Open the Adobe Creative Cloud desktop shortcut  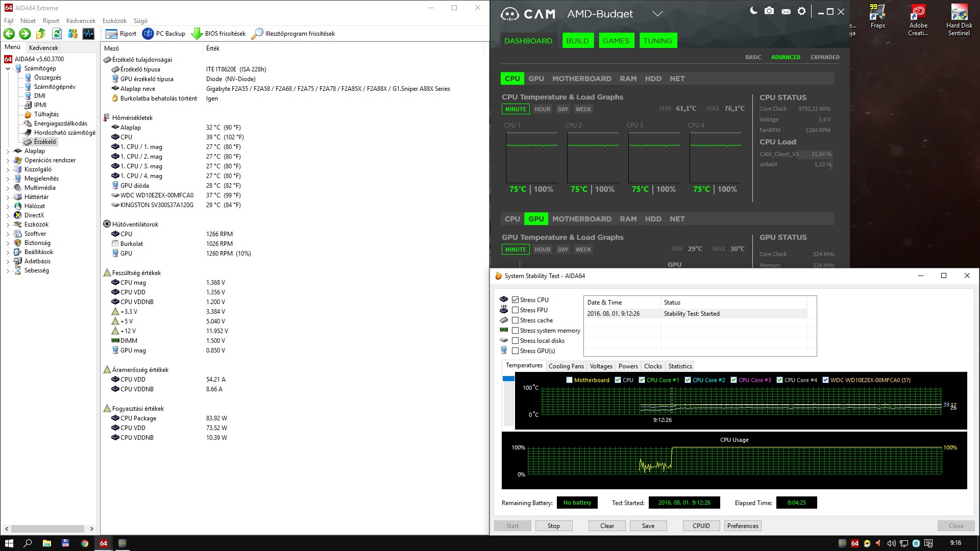point(918,20)
